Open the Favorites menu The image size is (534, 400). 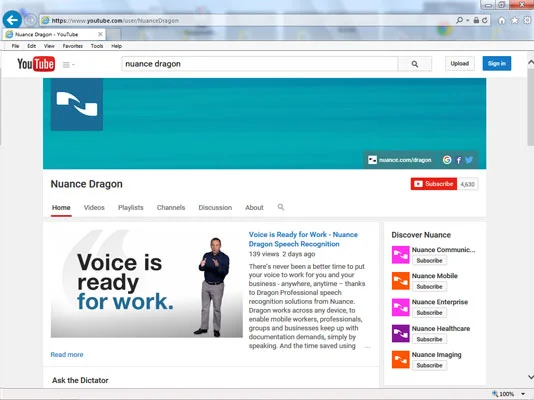(x=73, y=46)
